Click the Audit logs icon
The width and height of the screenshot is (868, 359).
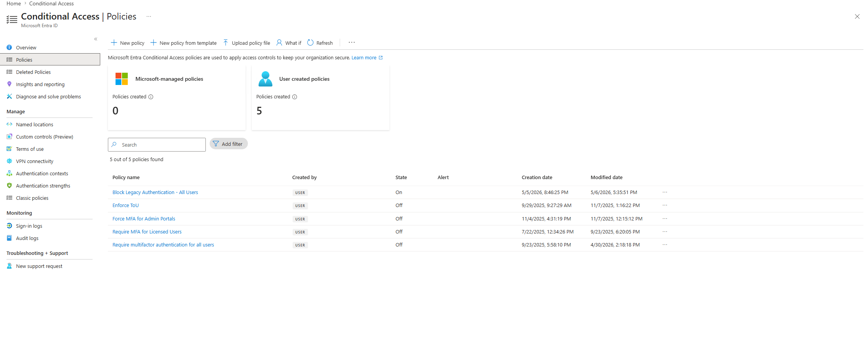click(9, 238)
